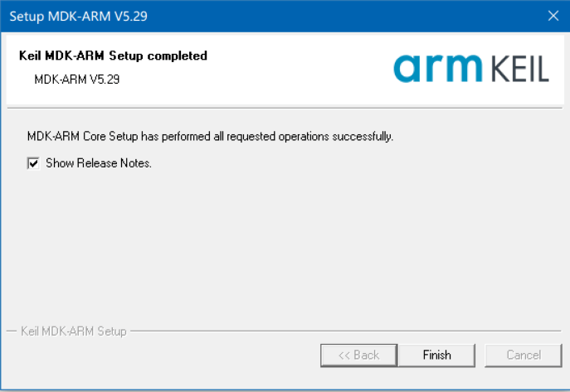The height and width of the screenshot is (392, 570).
Task: Click the 'KEIL' wordmark in the logo
Action: 514,70
